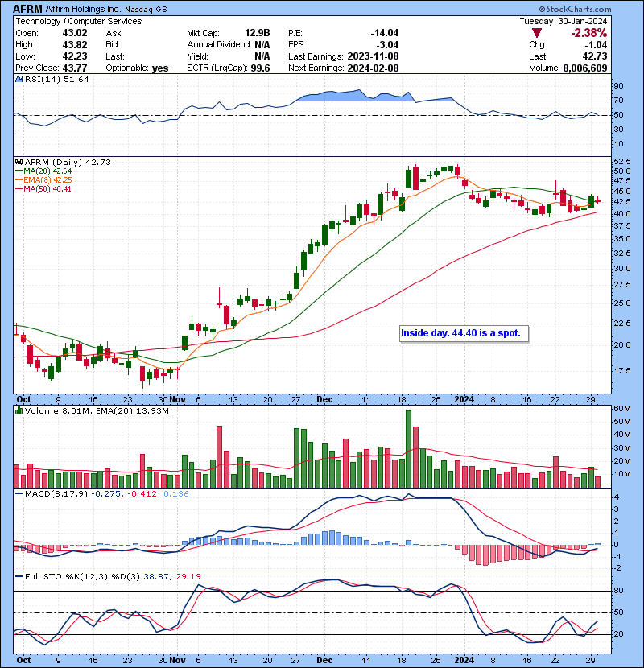Click the Last price 42.73 in header

(x=595, y=56)
